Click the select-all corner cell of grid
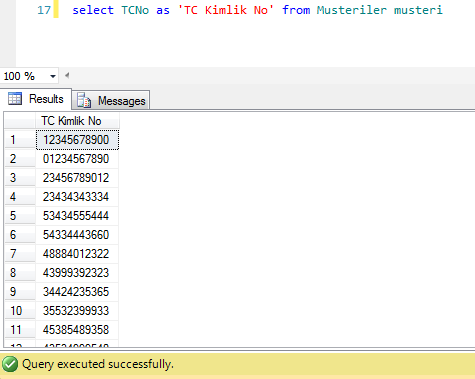The height and width of the screenshot is (379, 475). pyautogui.click(x=20, y=121)
